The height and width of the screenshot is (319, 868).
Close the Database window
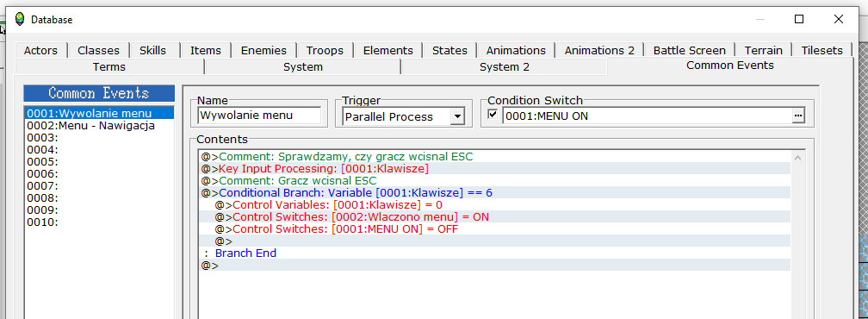[x=839, y=19]
